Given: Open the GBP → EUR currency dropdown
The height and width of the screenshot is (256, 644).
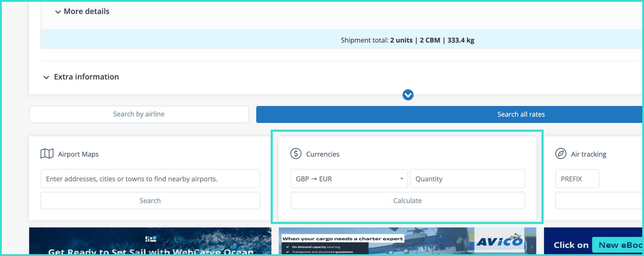Looking at the screenshot, I should click(x=348, y=179).
